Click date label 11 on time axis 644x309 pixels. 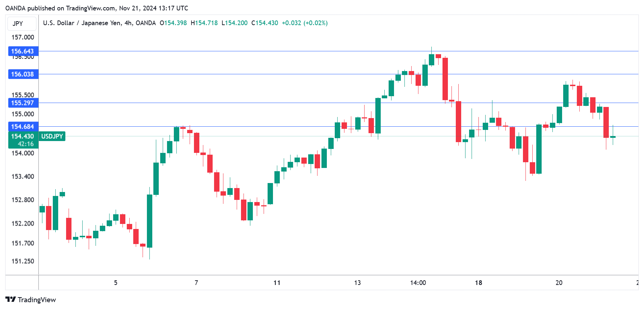277,283
